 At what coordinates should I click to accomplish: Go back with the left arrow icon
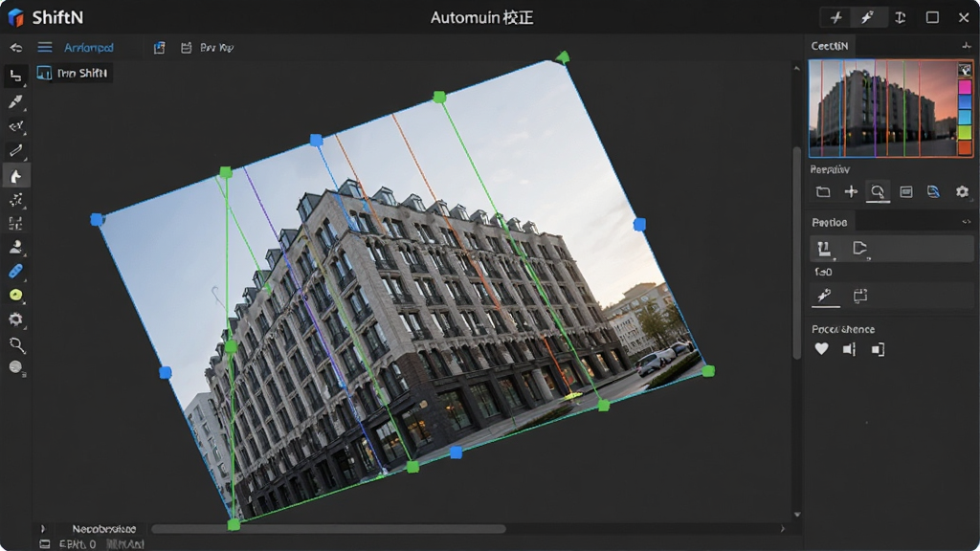coord(15,48)
